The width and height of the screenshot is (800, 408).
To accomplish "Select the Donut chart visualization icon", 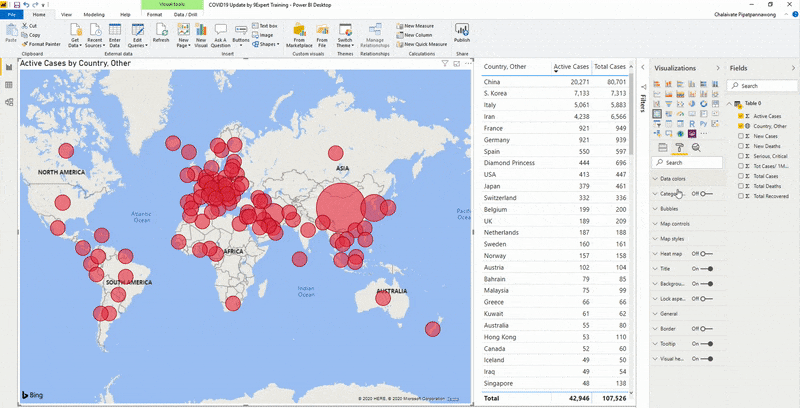I will [x=704, y=104].
